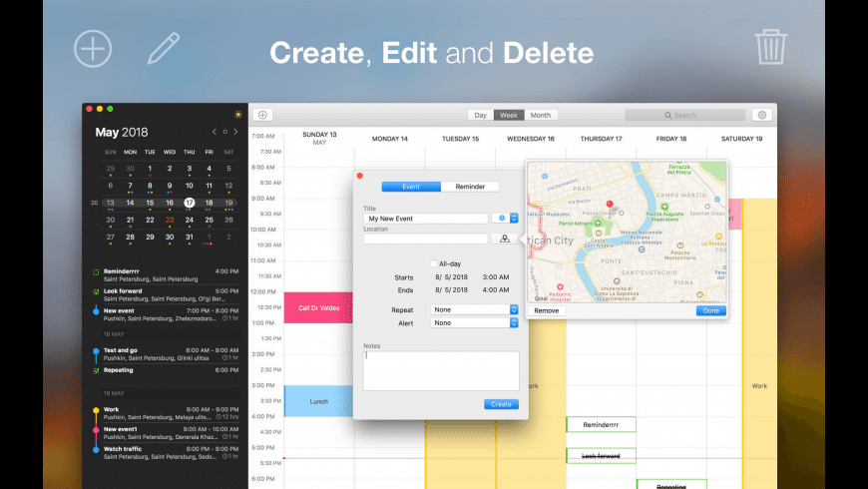Click Done under the map
Screen dimensions: 868x489
tap(710, 310)
